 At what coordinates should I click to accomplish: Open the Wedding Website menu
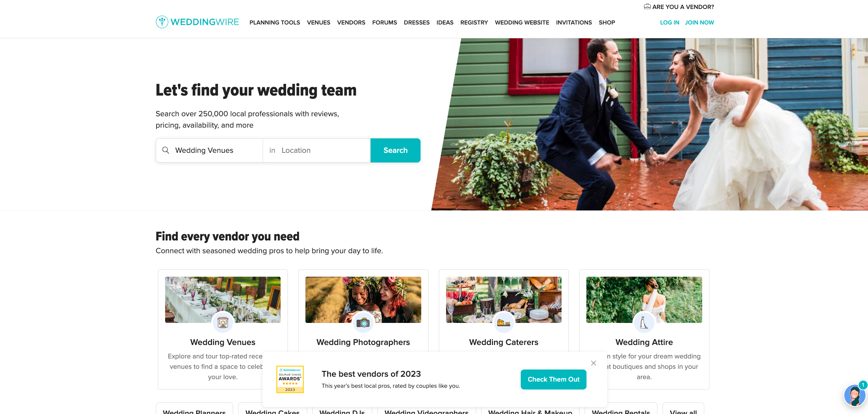click(522, 22)
